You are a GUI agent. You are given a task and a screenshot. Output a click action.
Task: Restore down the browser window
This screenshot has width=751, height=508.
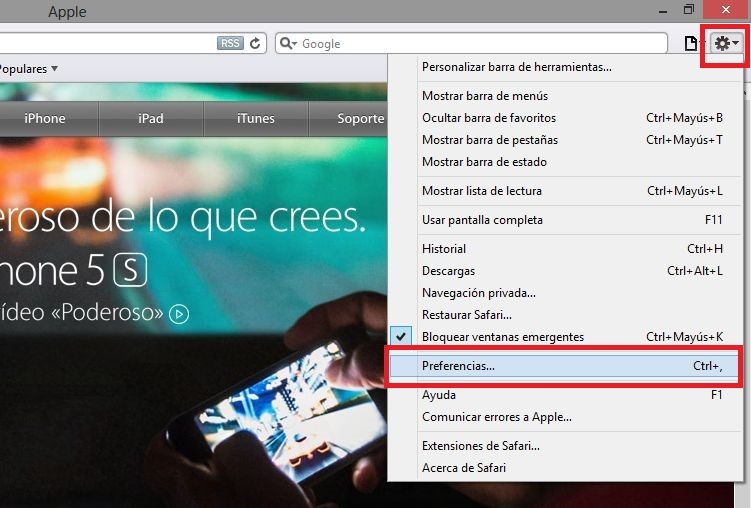[689, 10]
